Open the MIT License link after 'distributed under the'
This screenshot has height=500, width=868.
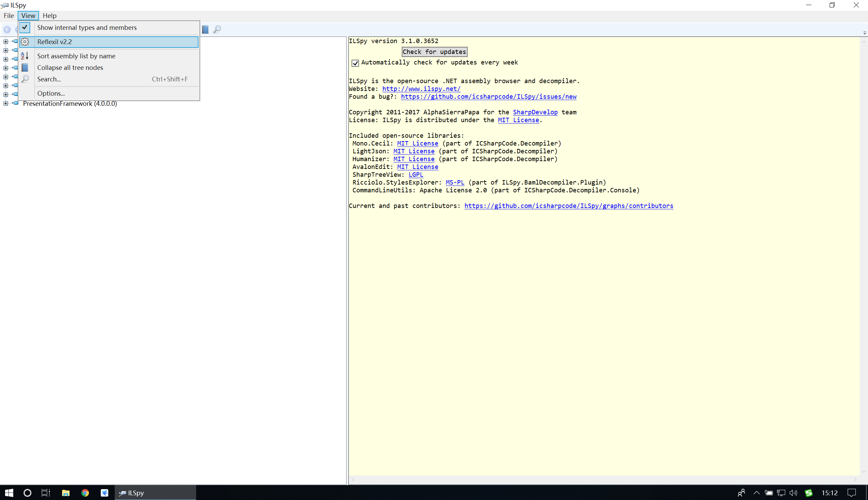pyautogui.click(x=518, y=120)
